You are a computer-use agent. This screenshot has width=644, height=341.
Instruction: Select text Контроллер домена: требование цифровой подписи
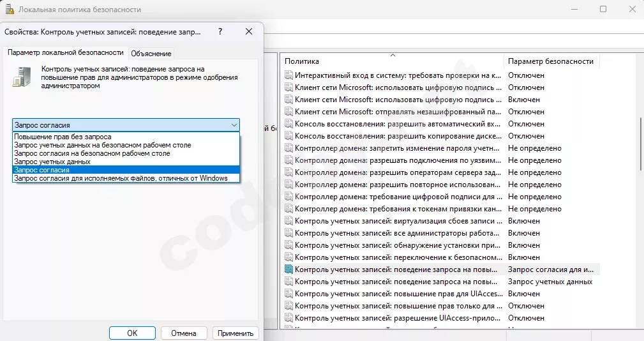398,197
